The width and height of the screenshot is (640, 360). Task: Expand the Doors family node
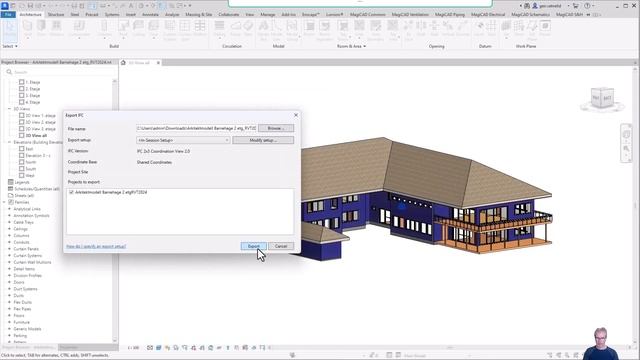[9, 282]
